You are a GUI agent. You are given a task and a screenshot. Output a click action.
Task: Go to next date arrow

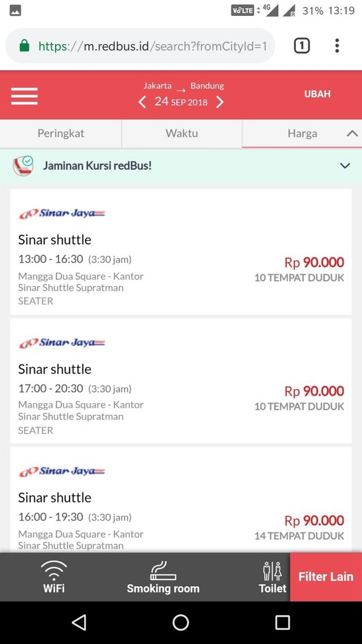220,102
